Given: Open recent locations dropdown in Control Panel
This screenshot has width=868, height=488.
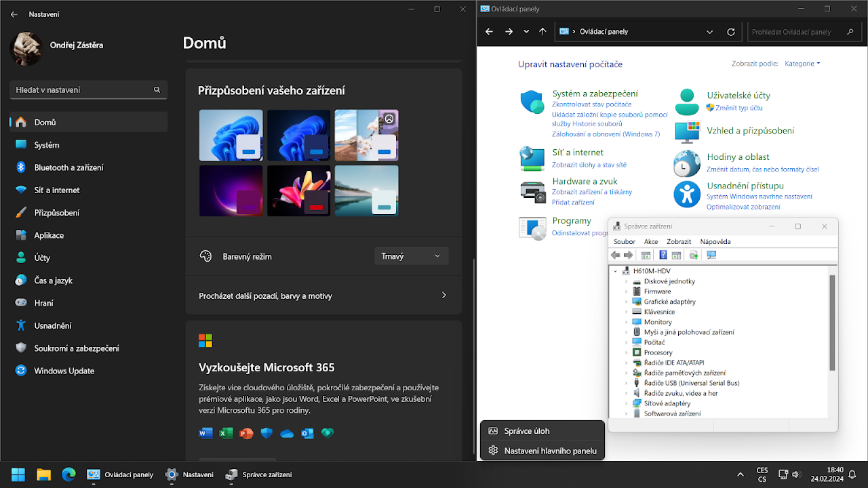Looking at the screenshot, I should point(526,32).
